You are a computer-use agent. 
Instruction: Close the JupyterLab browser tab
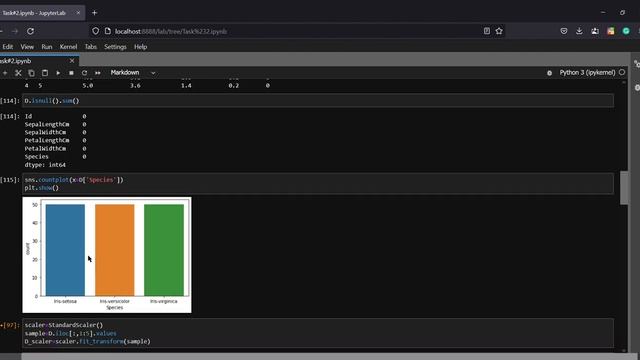point(78,13)
